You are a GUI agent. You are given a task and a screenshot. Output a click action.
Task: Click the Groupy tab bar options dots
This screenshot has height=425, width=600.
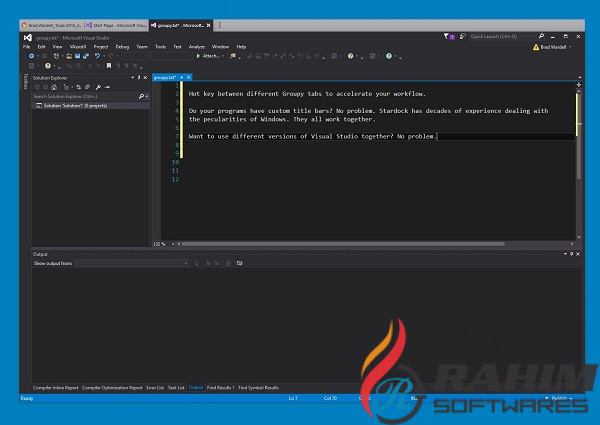click(219, 25)
